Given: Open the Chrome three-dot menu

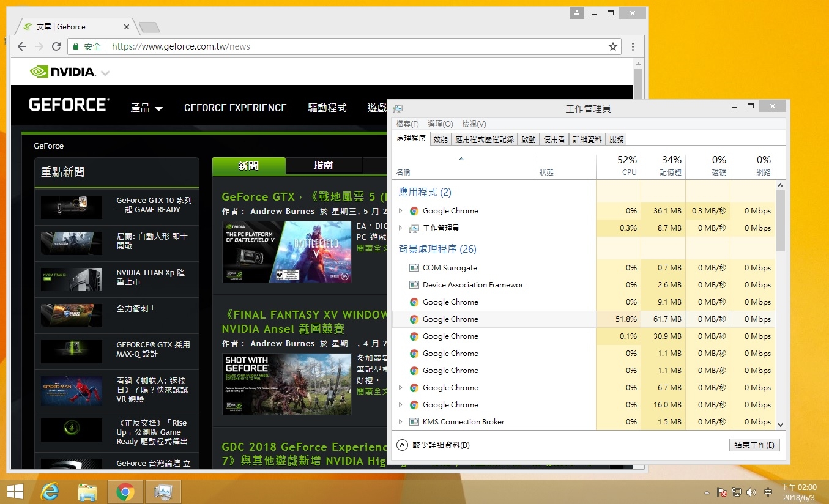Looking at the screenshot, I should (633, 46).
